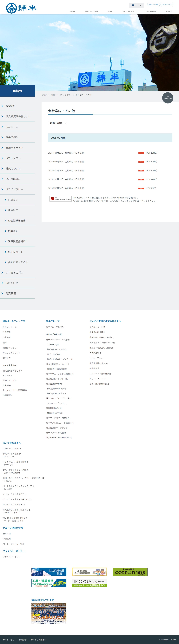Open PDF icon for 2025年06月30日 会社案内
This screenshot has width=179, height=644.
click(141, 180)
